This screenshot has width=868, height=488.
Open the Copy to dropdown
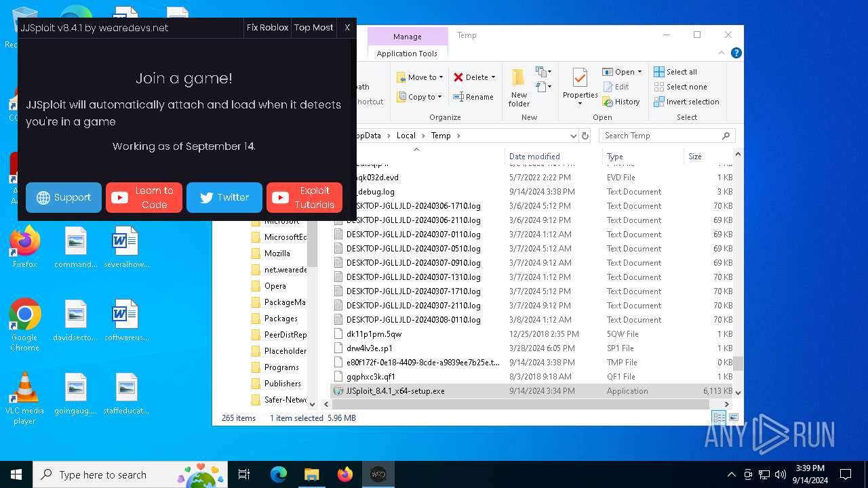420,97
